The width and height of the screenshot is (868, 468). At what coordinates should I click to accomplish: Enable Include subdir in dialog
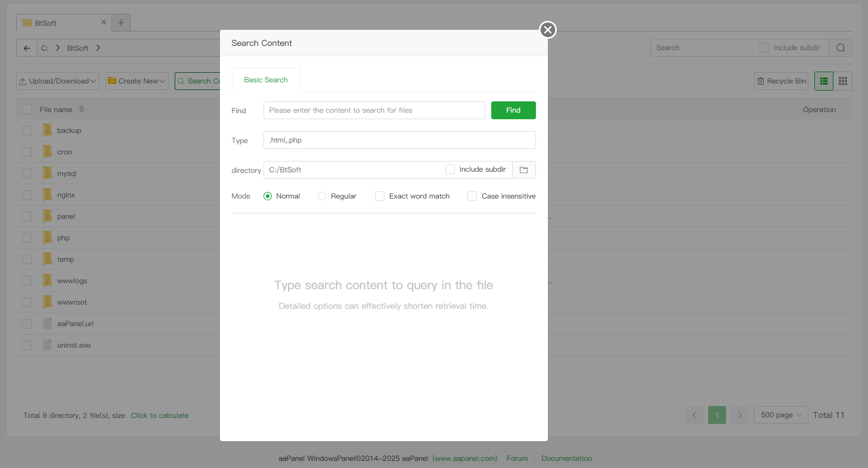coord(450,169)
